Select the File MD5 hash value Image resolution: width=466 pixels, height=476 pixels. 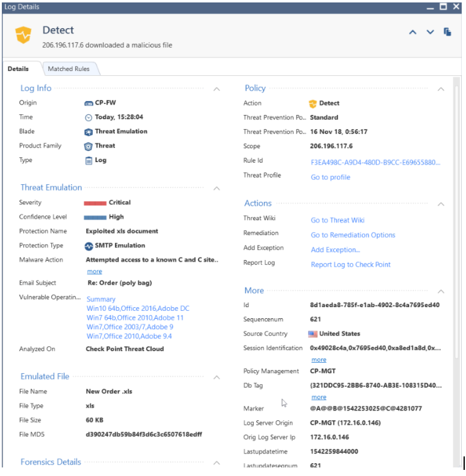tap(144, 435)
